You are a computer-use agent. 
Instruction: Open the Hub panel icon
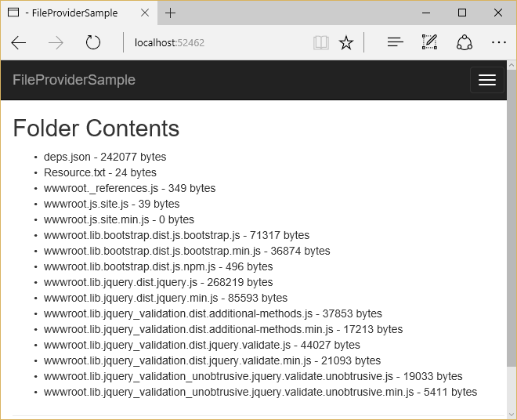tap(396, 43)
